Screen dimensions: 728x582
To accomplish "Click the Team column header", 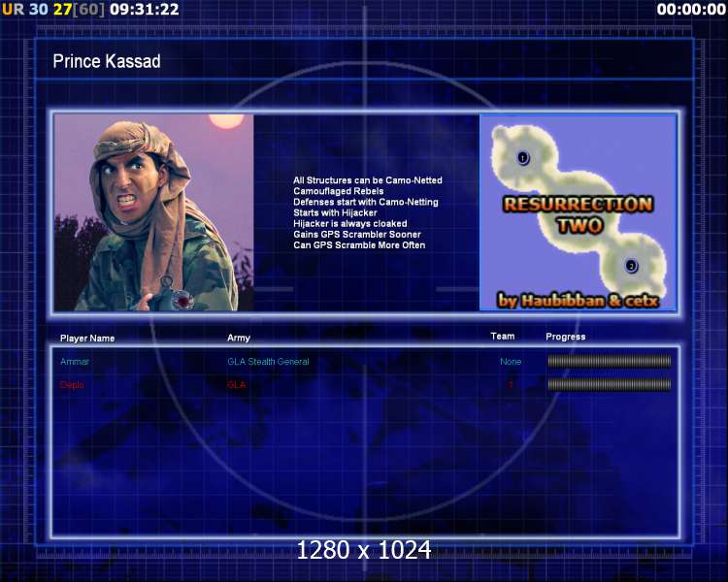I will pyautogui.click(x=503, y=336).
